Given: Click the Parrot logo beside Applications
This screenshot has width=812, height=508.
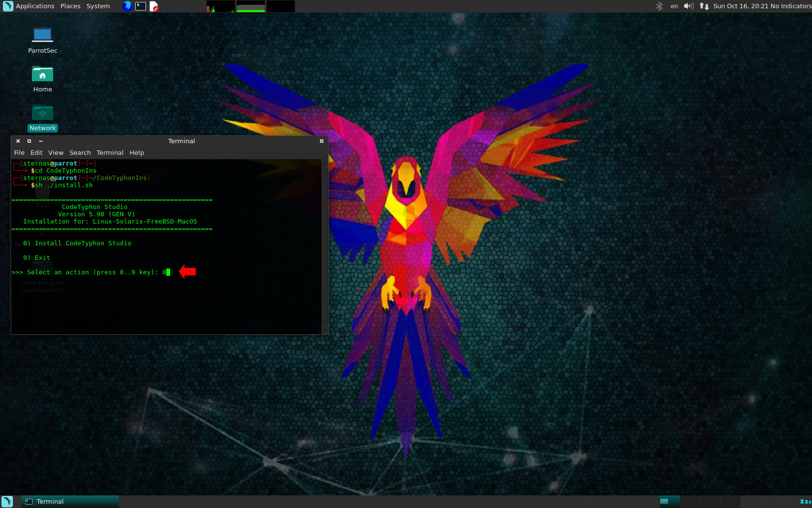Looking at the screenshot, I should (x=8, y=6).
